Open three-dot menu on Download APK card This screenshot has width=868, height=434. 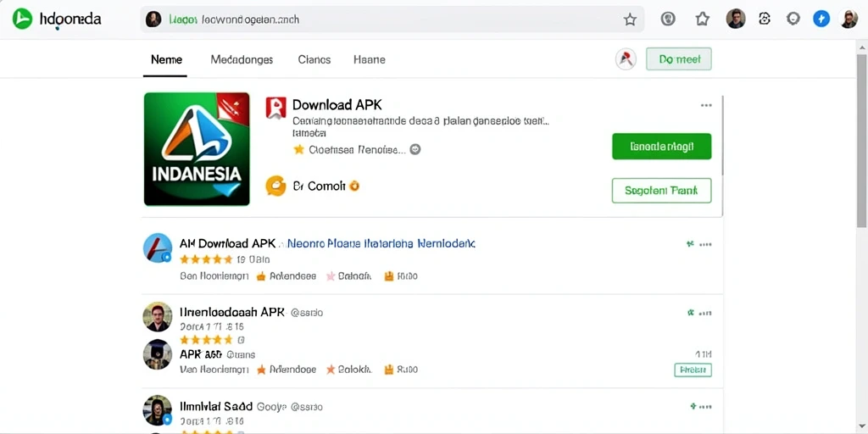706,105
